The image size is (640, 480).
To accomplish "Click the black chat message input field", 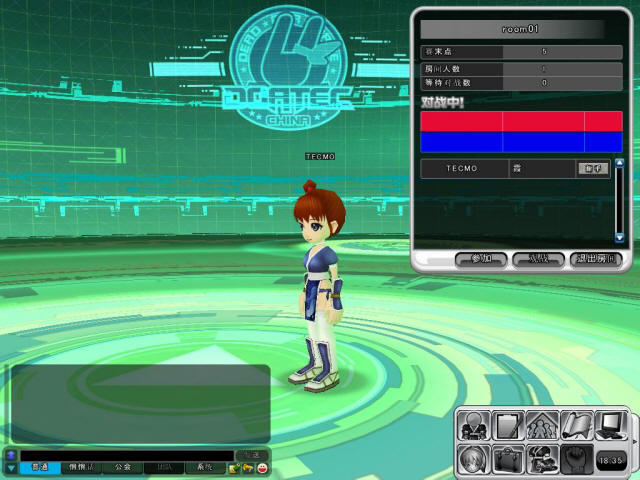I will tap(127, 456).
